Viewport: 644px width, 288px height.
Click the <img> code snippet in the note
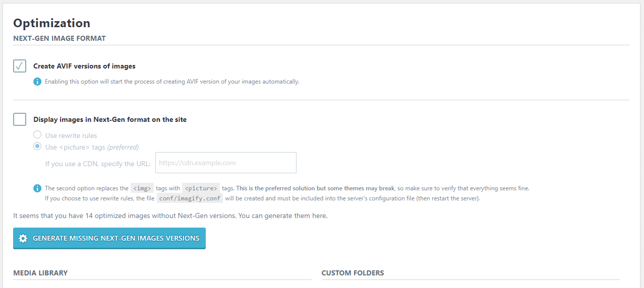point(142,188)
